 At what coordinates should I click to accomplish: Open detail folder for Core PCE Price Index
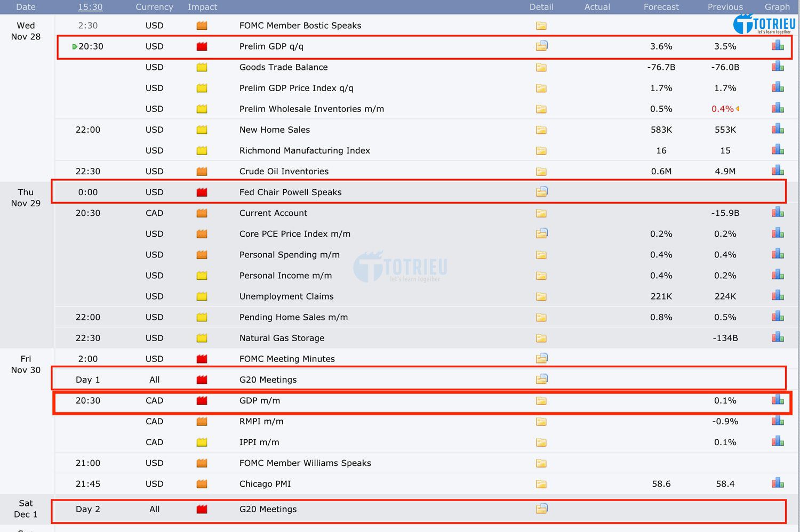coord(541,233)
